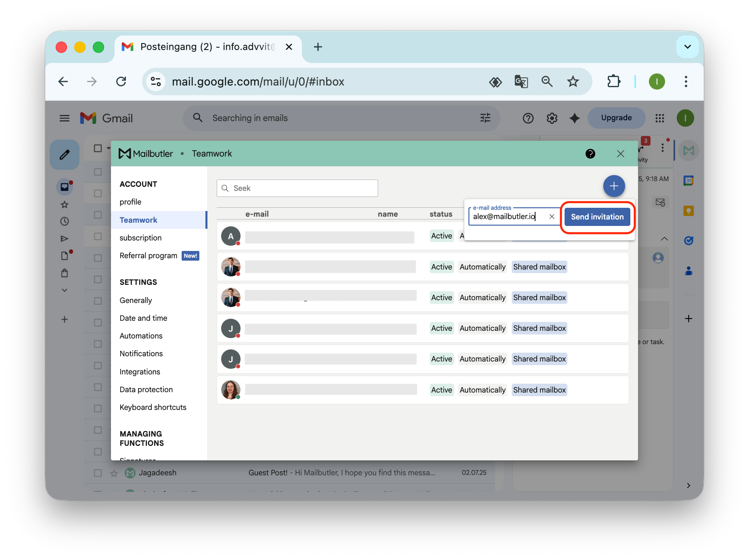This screenshot has width=749, height=560.
Task: Open Snoozed clock icon in left rail
Action: pyautogui.click(x=65, y=221)
